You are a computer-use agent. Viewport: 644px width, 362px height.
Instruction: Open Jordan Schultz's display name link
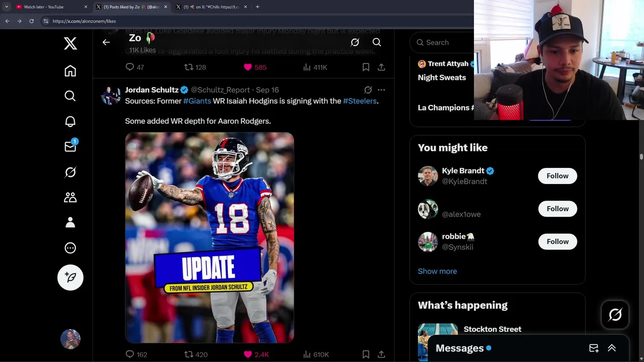[152, 89]
